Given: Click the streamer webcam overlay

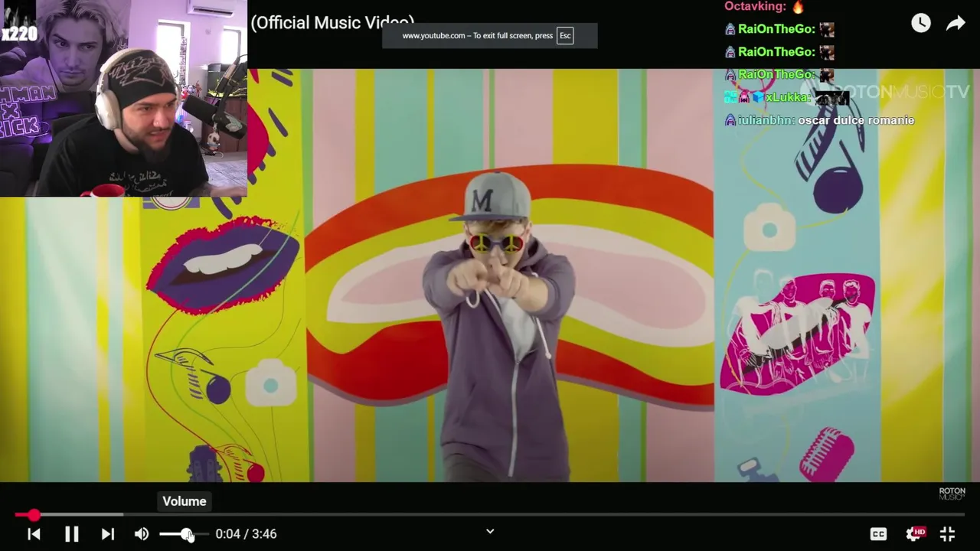Looking at the screenshot, I should [123, 99].
